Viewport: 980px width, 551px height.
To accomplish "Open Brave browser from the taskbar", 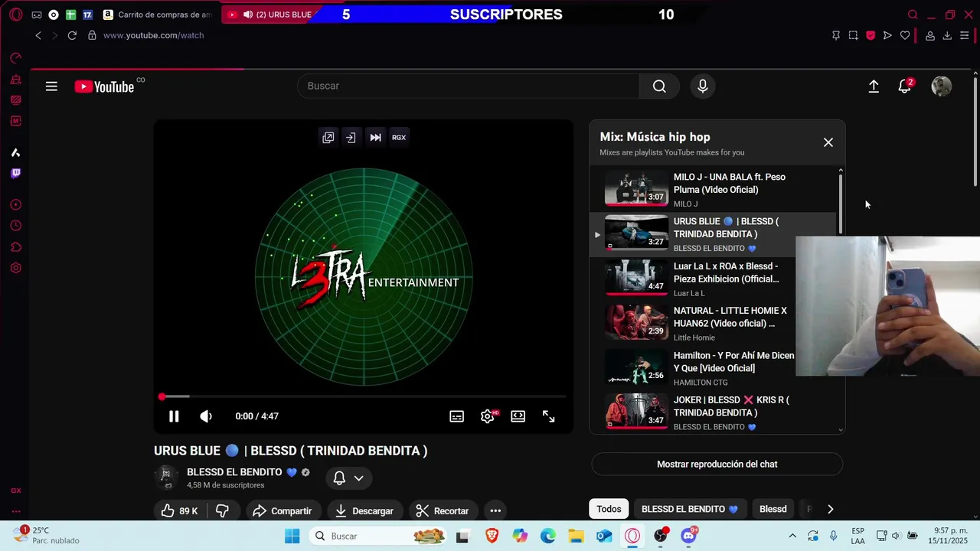I will click(x=492, y=536).
